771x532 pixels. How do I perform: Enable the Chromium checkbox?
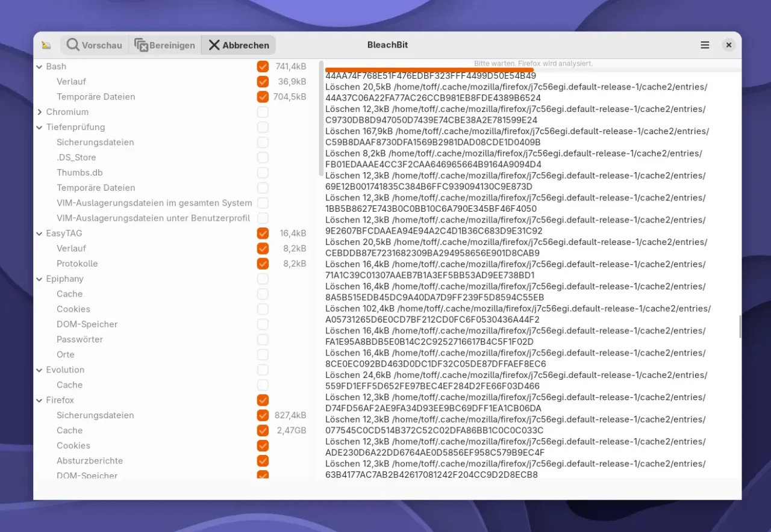click(x=263, y=112)
